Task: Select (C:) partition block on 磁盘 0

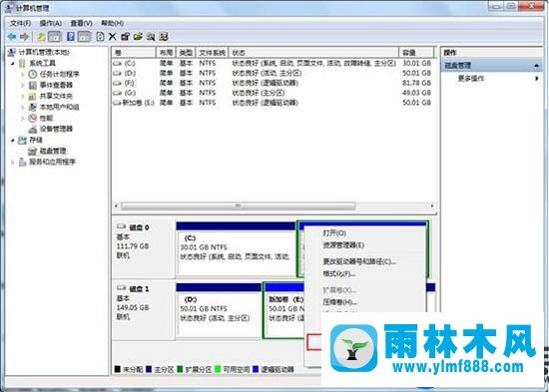Action: [x=236, y=248]
